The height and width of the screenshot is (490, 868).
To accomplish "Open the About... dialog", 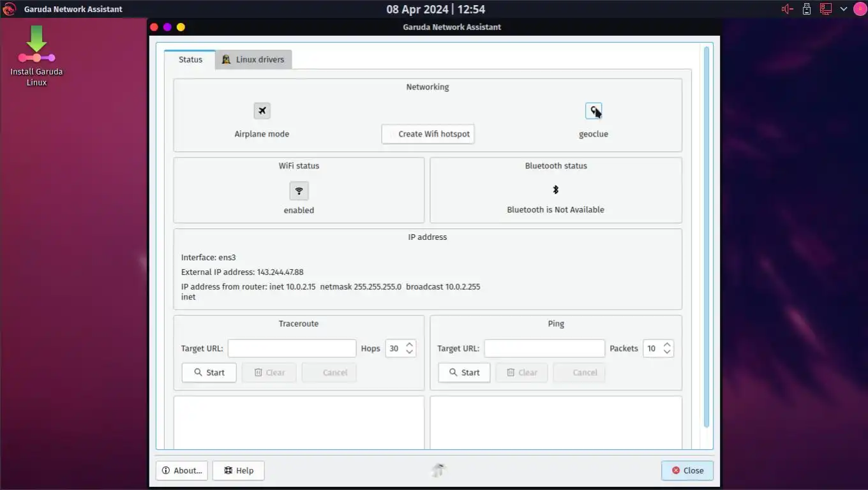I will [x=182, y=471].
